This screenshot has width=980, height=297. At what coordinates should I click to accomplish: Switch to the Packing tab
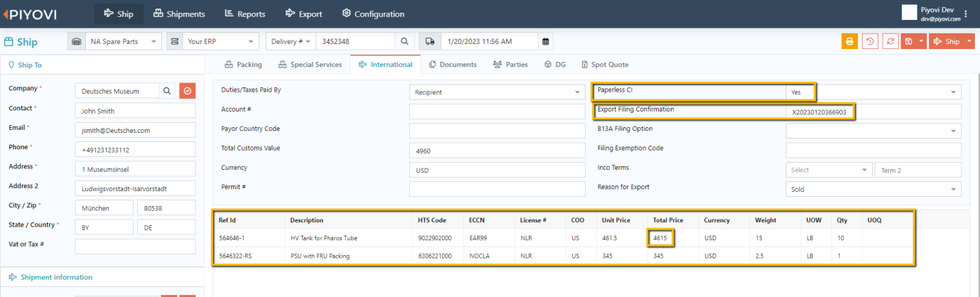tap(243, 64)
